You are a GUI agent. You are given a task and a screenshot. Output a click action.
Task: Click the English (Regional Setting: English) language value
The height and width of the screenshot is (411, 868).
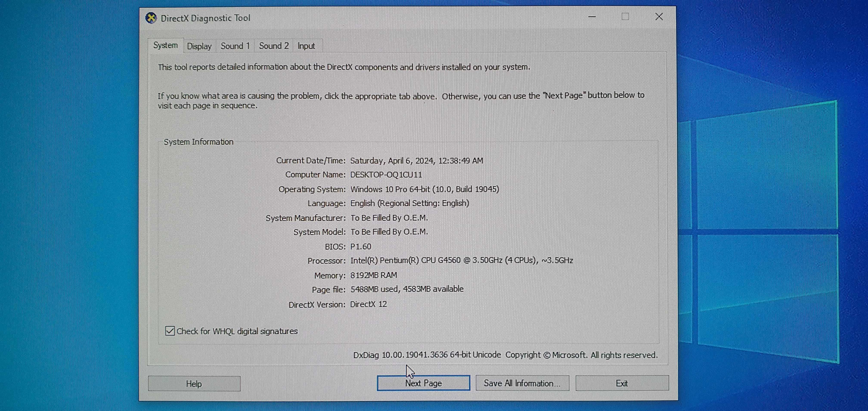410,203
